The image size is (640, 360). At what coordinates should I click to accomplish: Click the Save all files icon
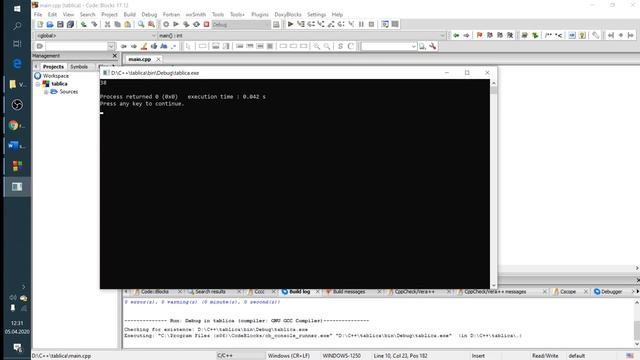coord(70,24)
